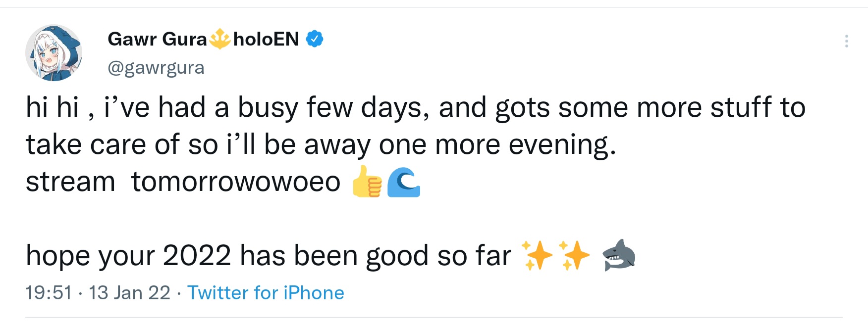Click the blue wave emoji
Screen dimensions: 868x327
pos(404,182)
